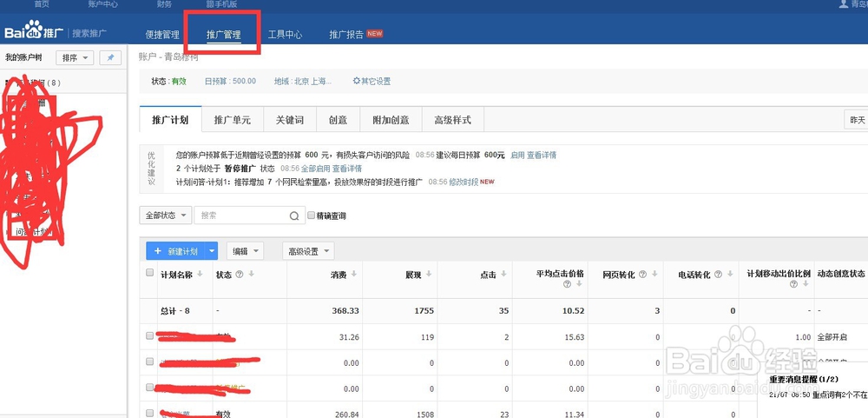Viewport: 868px width, 418px height.
Task: Sort by 状态 column arrow
Action: click(251, 274)
